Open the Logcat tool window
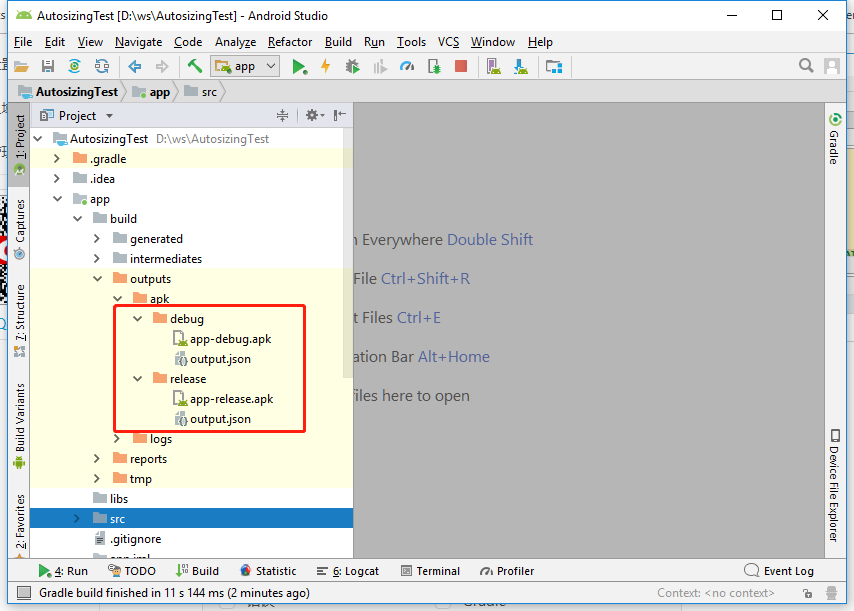 pos(347,571)
